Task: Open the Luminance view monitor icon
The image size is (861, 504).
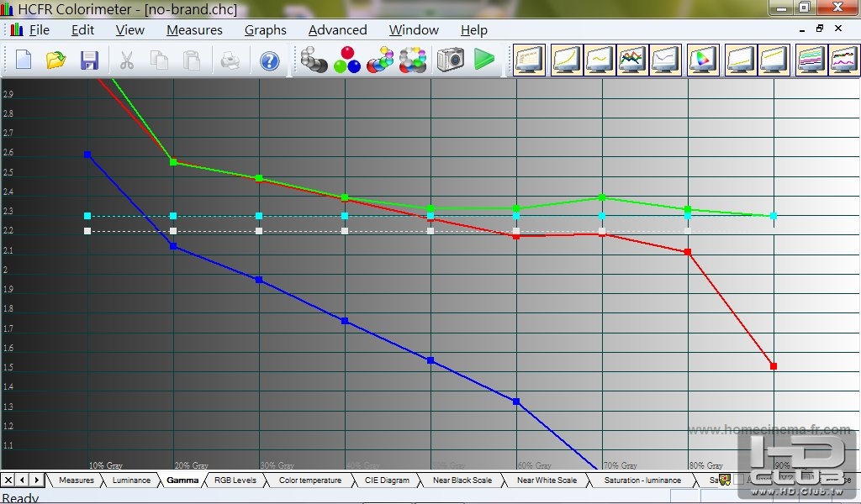Action: pos(566,60)
